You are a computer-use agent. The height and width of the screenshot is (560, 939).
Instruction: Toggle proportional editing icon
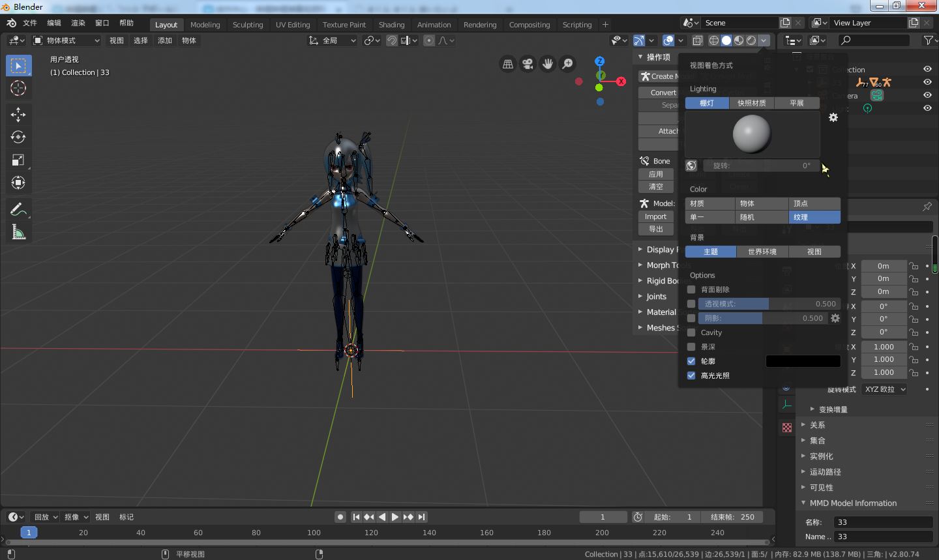tap(429, 40)
